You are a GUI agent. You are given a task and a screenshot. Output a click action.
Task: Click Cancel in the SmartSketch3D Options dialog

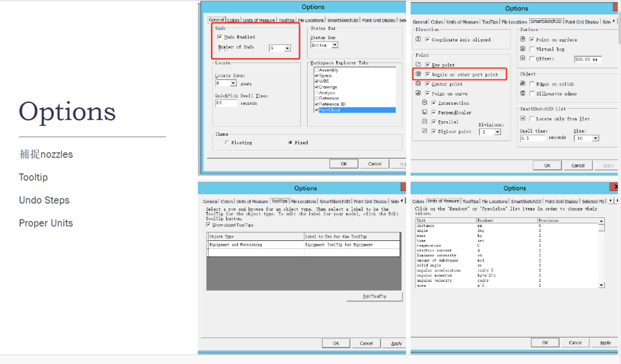(578, 166)
